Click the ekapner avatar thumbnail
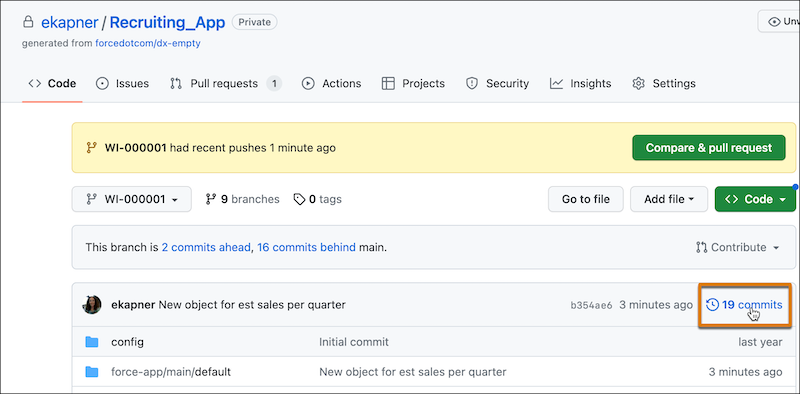800x394 pixels. click(x=92, y=305)
